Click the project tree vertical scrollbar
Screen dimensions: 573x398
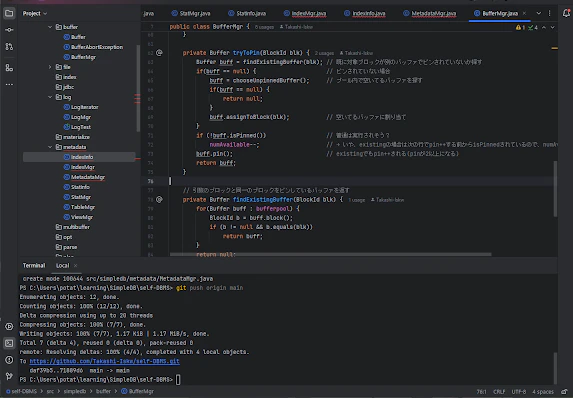(x=138, y=88)
